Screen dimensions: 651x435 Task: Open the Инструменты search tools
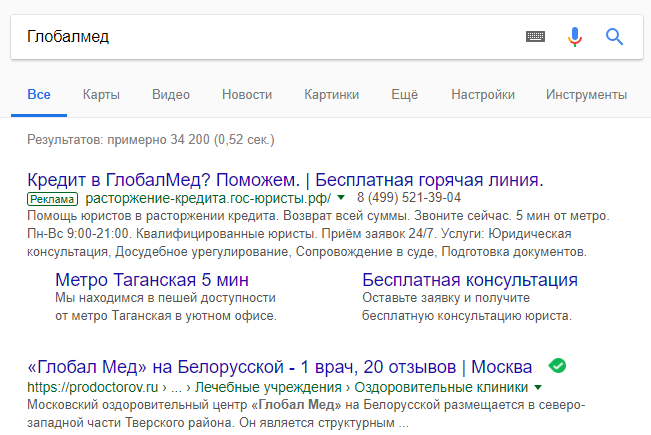(x=586, y=95)
